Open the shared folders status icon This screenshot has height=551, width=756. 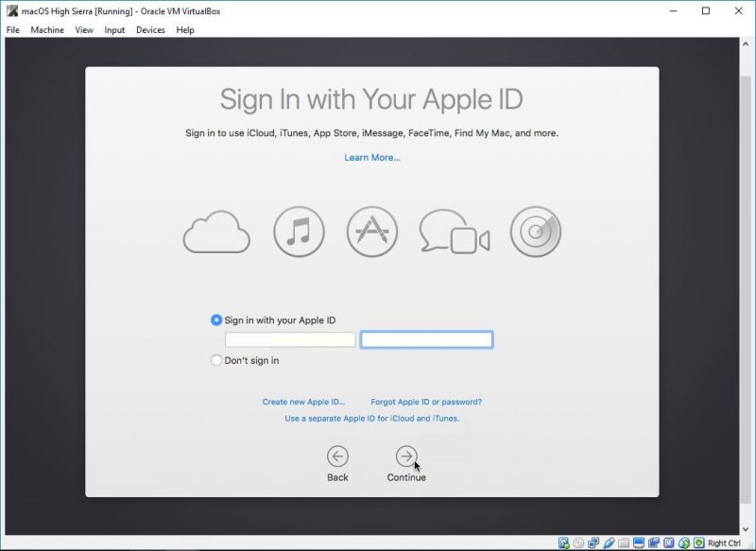coord(624,543)
